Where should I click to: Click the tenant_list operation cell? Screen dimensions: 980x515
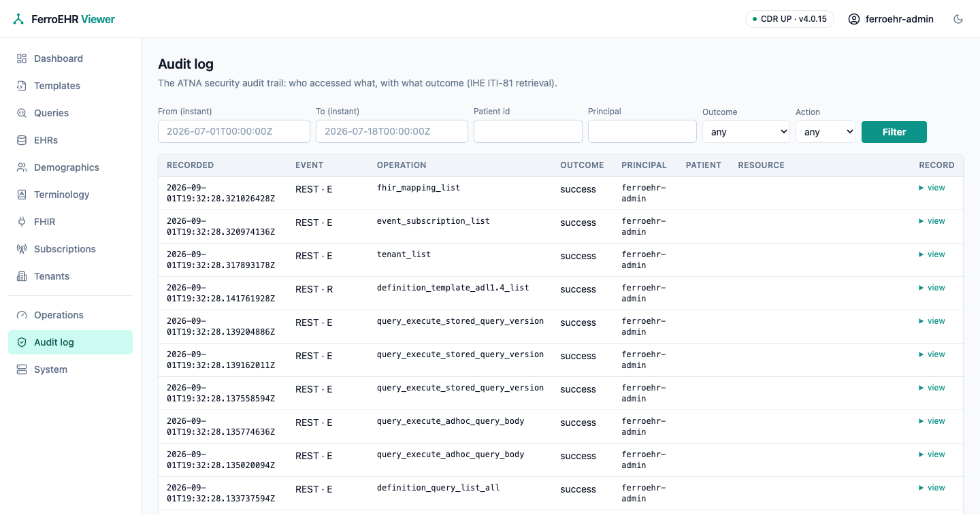coord(404,254)
